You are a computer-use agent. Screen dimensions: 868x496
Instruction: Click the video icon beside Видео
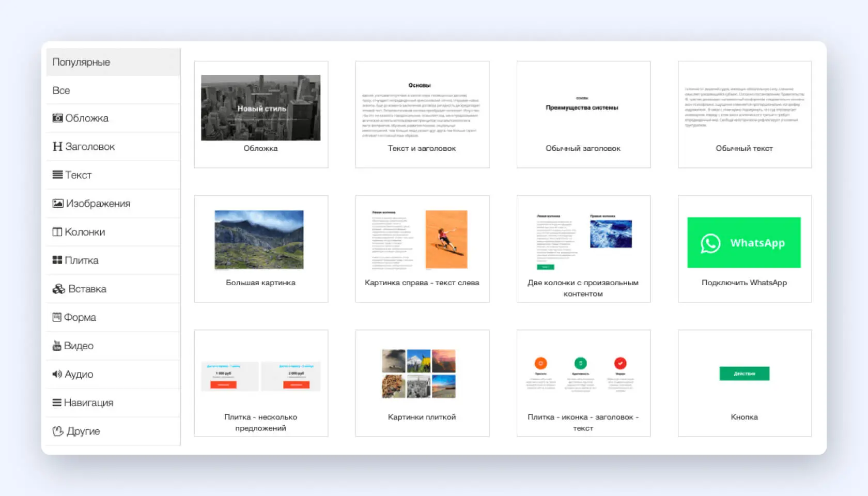coord(57,346)
